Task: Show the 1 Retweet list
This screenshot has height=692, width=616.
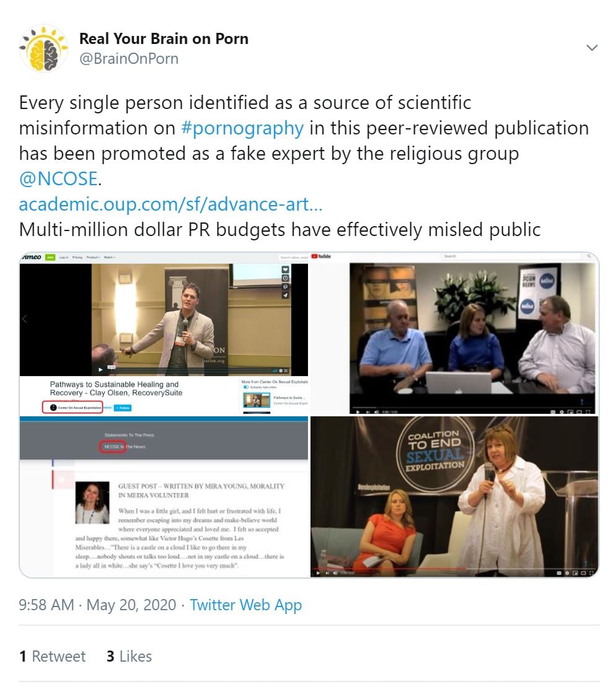Action: [53, 656]
